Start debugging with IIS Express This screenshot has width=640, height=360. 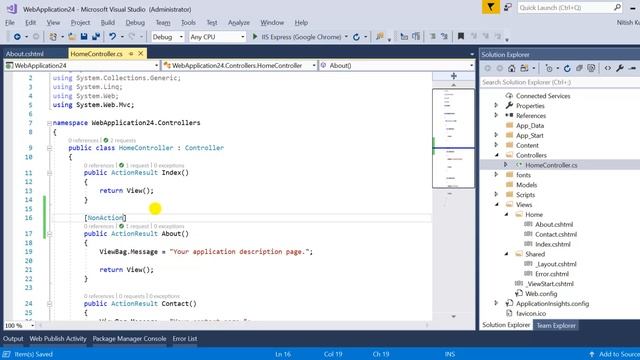point(297,37)
